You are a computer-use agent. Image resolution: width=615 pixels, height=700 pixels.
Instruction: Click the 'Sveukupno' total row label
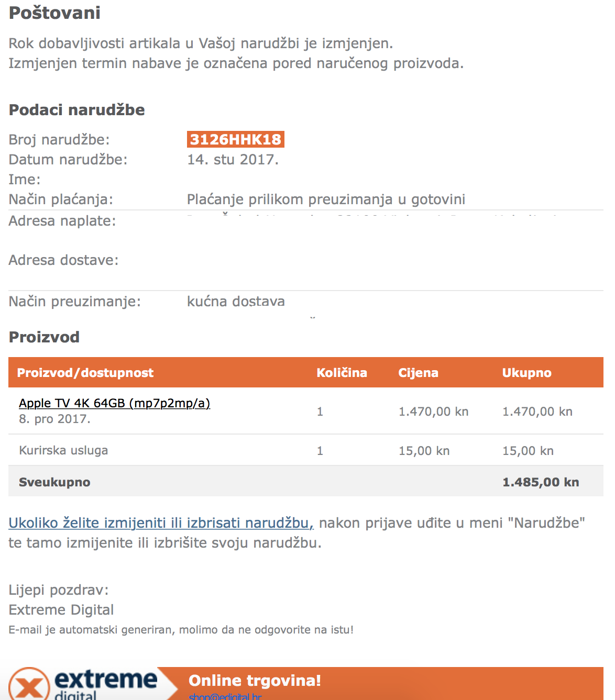(x=54, y=482)
